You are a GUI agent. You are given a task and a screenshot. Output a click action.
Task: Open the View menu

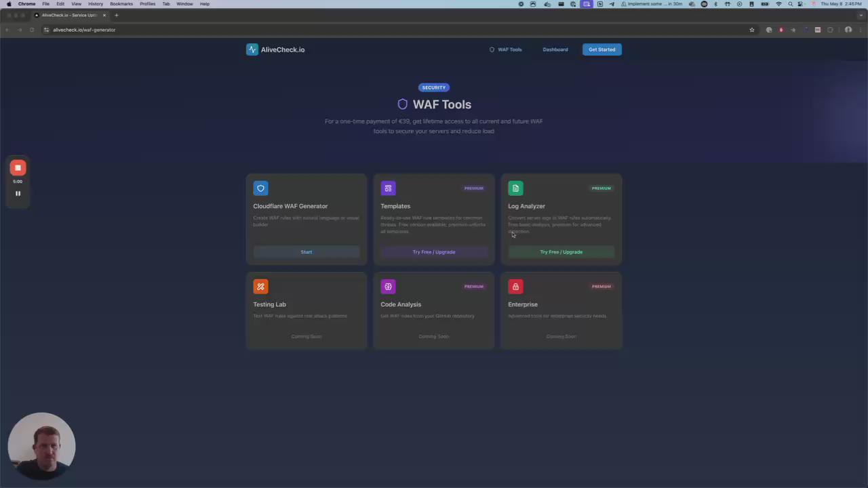pyautogui.click(x=77, y=4)
